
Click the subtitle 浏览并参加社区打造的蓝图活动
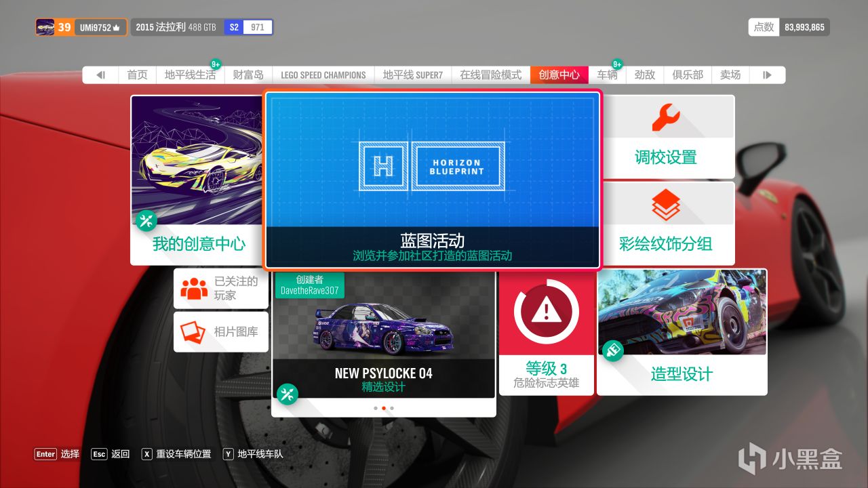pos(433,256)
